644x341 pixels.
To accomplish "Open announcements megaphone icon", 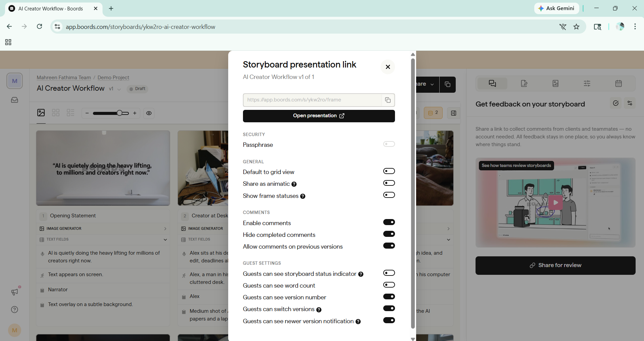I will [14, 292].
